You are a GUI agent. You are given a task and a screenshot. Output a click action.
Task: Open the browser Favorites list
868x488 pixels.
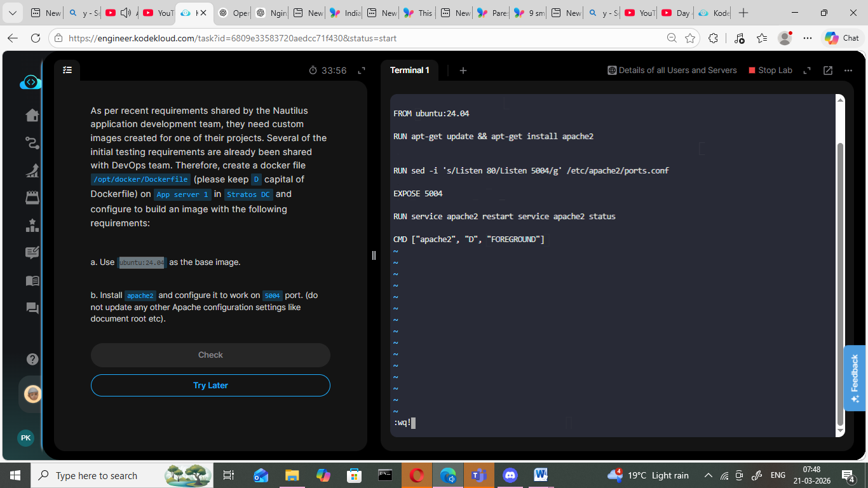(762, 38)
